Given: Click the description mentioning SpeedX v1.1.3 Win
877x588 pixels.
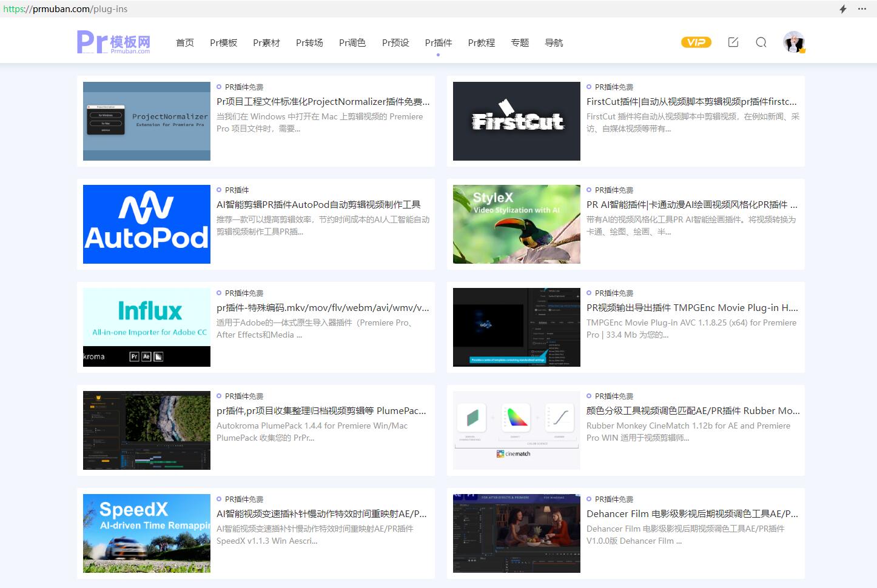Looking at the screenshot, I should (x=315, y=535).
